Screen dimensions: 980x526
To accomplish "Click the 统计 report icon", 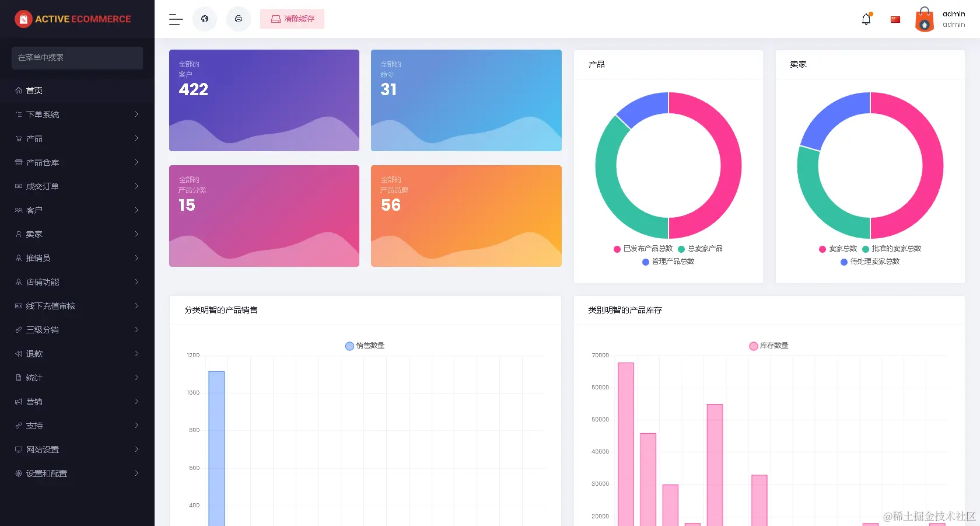I will (19, 378).
